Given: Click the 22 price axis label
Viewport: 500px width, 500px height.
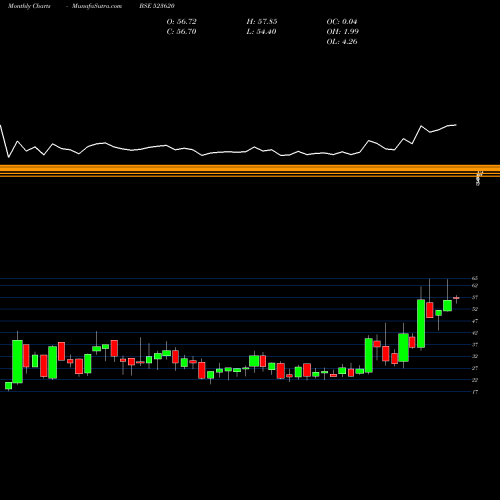Looking at the screenshot, I should point(475,380).
